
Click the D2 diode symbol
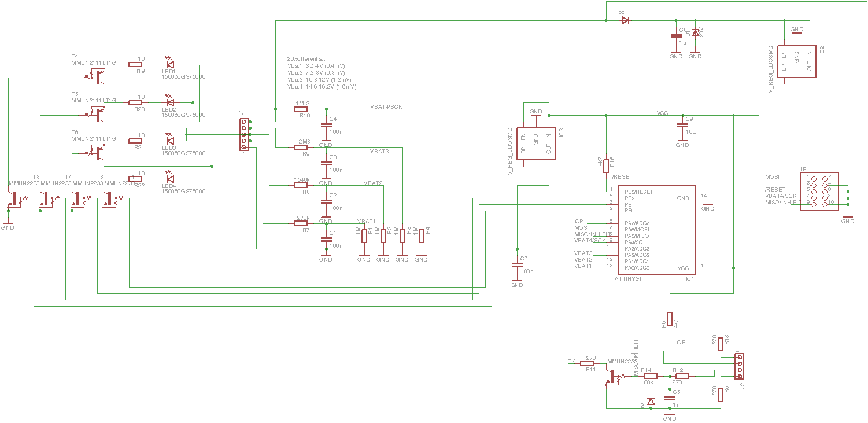pos(625,20)
